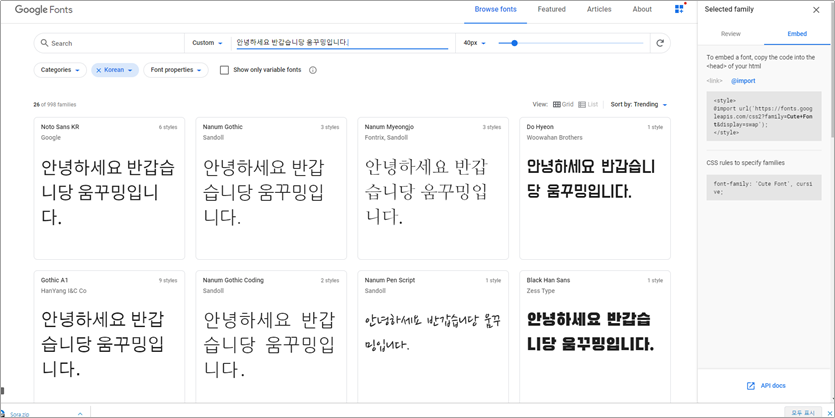Click the '26 of 998 families' count
This screenshot has width=835, height=418.
tap(54, 105)
